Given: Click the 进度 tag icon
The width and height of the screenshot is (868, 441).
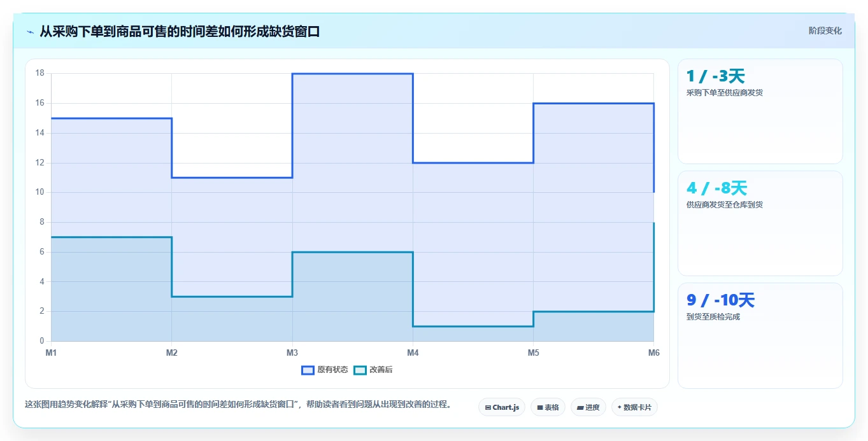Looking at the screenshot, I should 581,407.
